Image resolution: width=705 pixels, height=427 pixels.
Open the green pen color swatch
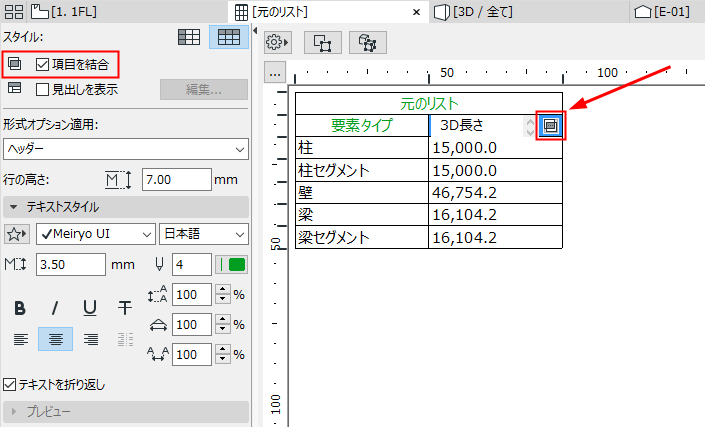pyautogui.click(x=232, y=264)
